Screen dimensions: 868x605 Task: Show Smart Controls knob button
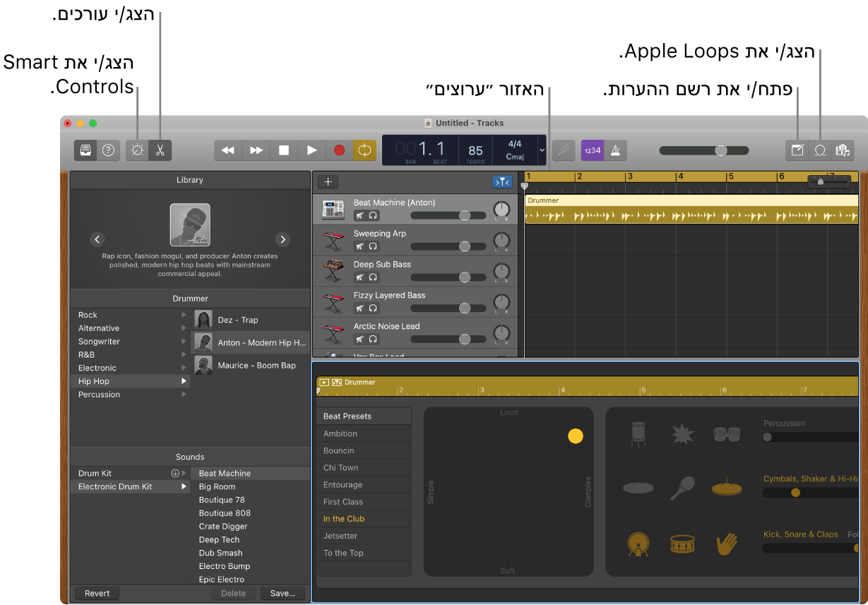138,150
